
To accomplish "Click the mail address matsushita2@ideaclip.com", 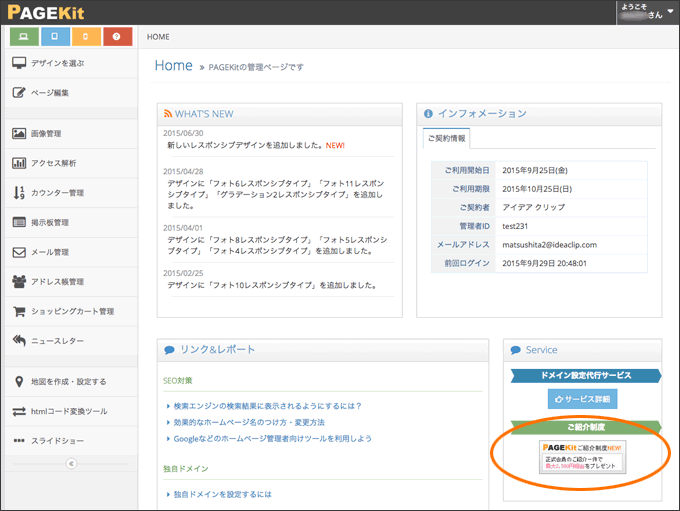I will (x=549, y=245).
